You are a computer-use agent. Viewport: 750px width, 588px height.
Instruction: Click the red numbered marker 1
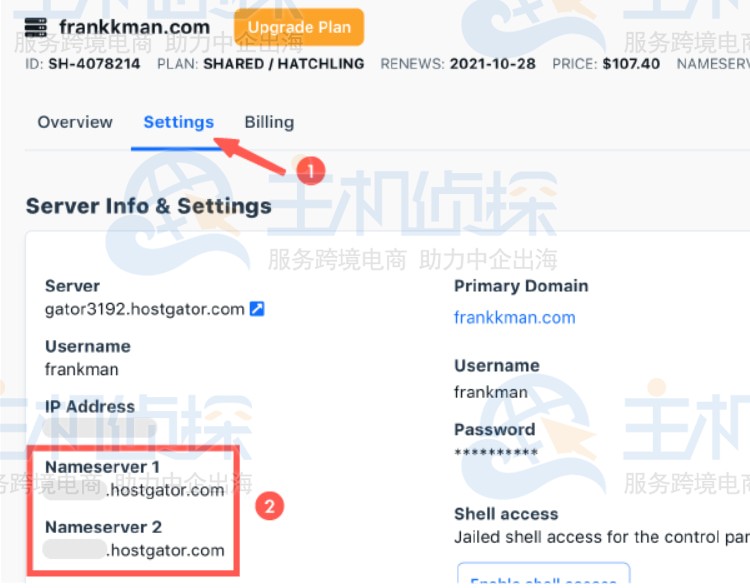point(311,171)
